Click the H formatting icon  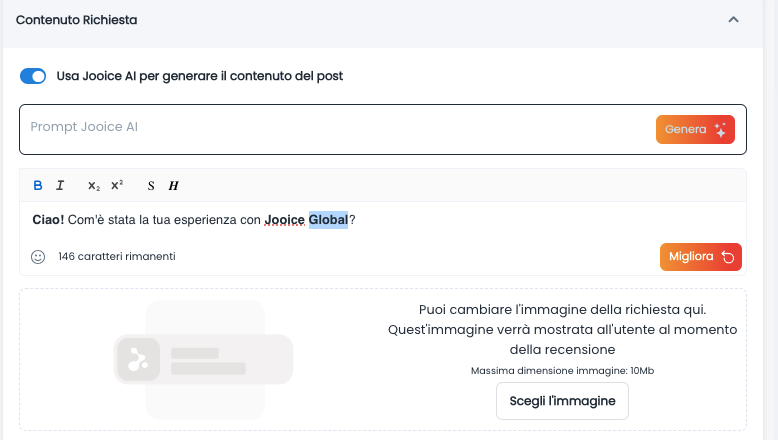pos(173,186)
